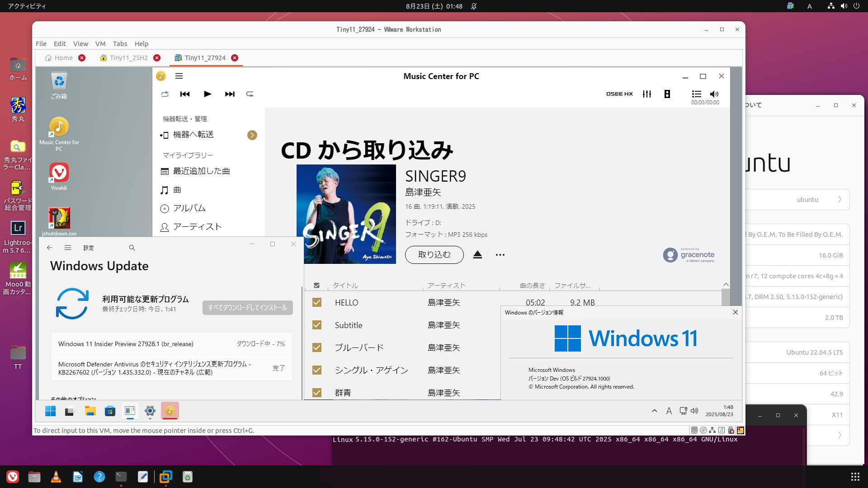The width and height of the screenshot is (868, 488).
Task: Open Ubuntu system volume menu in top bar
Action: 844,6
